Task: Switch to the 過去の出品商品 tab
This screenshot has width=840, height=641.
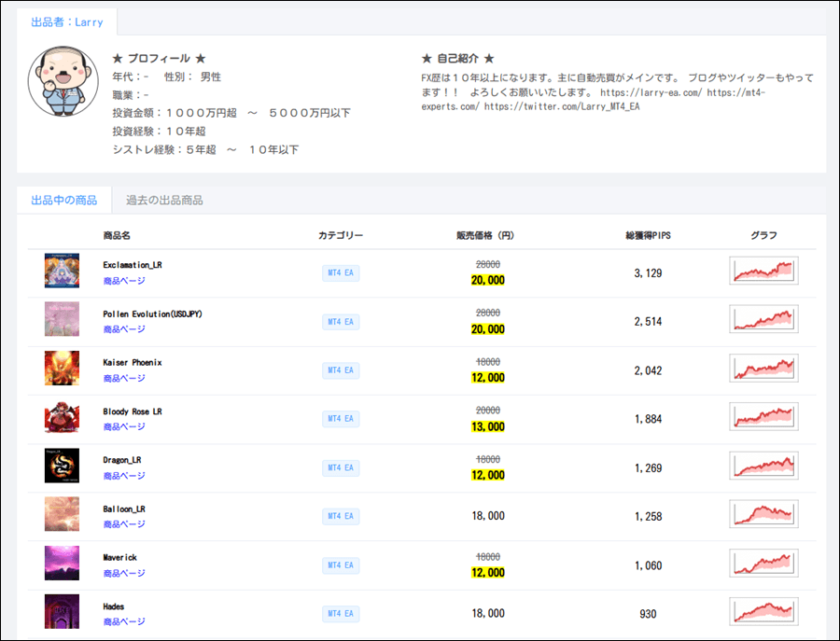Action: (x=164, y=201)
